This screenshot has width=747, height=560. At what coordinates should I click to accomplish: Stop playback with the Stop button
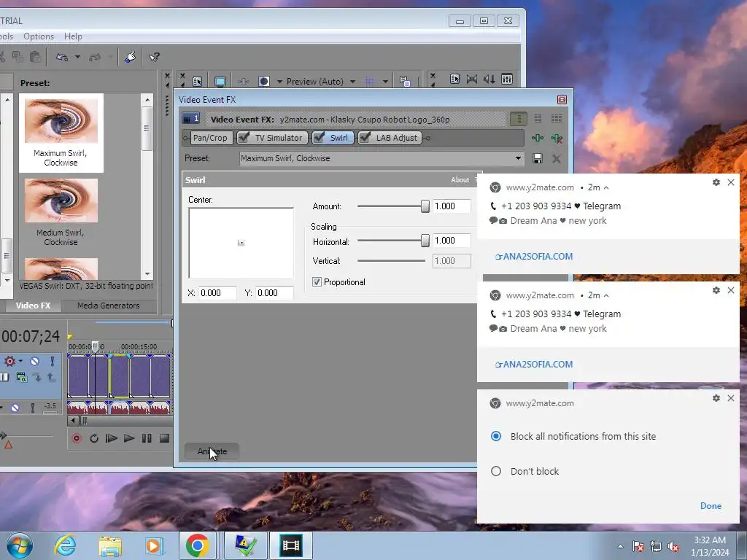click(164, 438)
